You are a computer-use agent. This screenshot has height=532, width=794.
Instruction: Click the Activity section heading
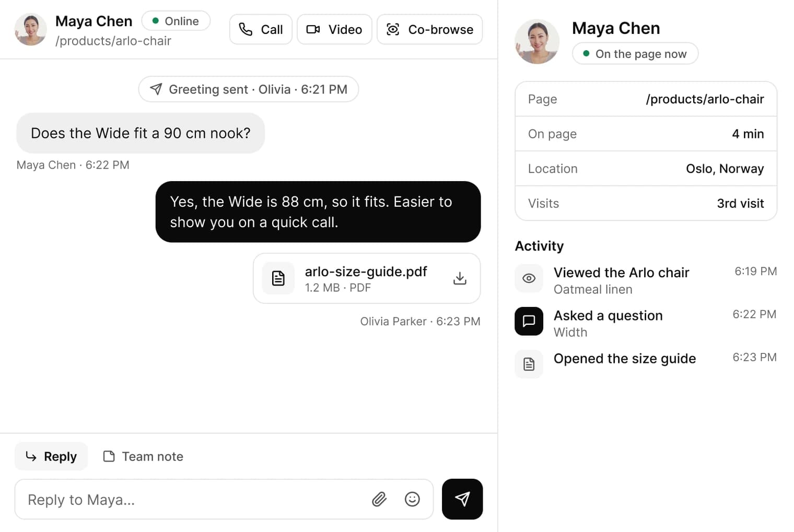[x=539, y=246]
